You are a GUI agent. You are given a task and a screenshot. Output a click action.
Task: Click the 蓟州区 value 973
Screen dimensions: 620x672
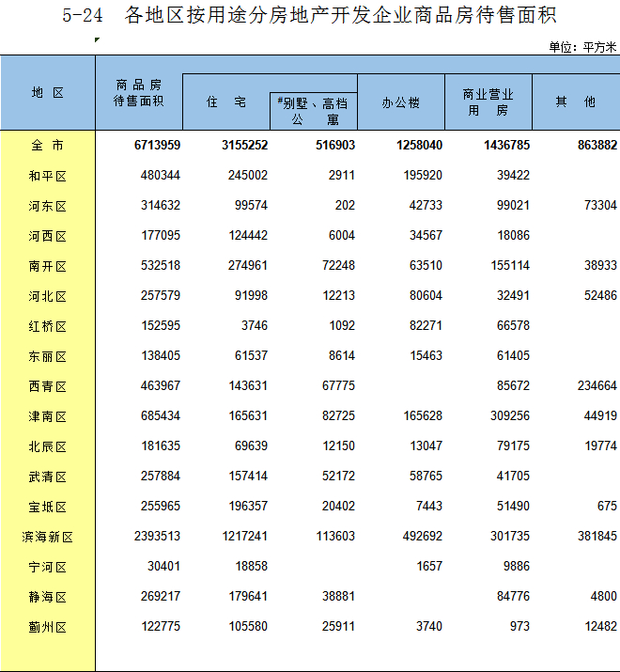519,626
